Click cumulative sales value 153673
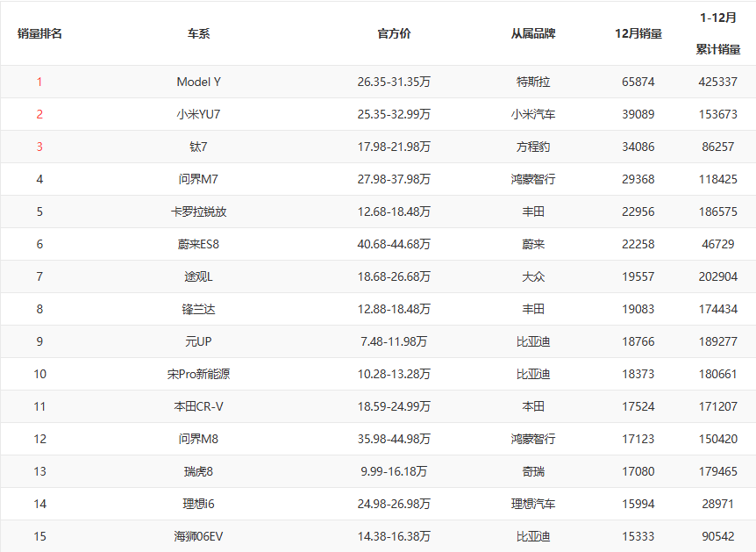Image resolution: width=756 pixels, height=552 pixels. click(718, 114)
